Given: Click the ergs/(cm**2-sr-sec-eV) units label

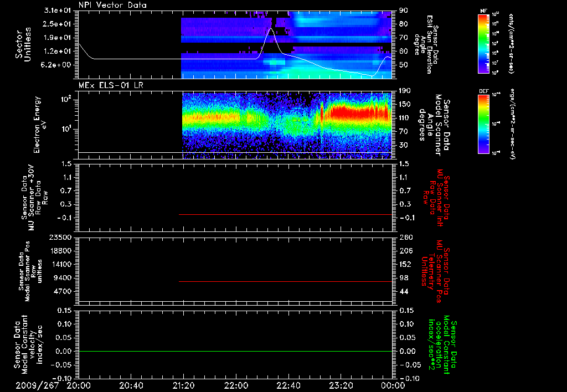Looking at the screenshot, I should click(512, 124).
